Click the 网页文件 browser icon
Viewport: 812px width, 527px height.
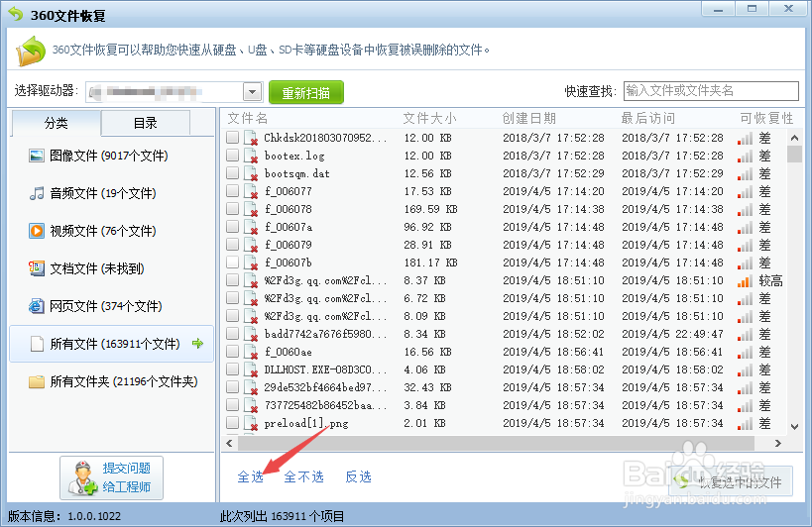pos(37,306)
